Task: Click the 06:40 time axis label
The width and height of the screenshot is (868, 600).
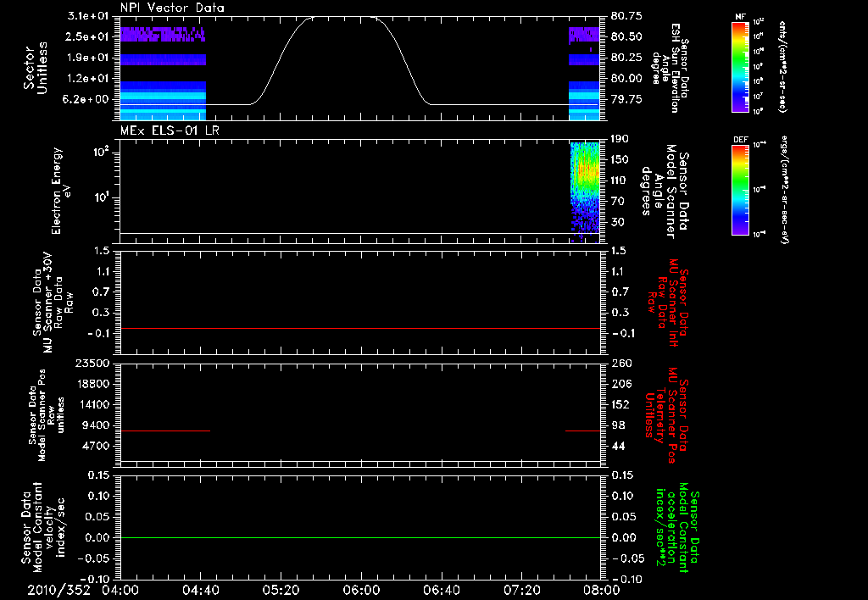Action: [441, 590]
